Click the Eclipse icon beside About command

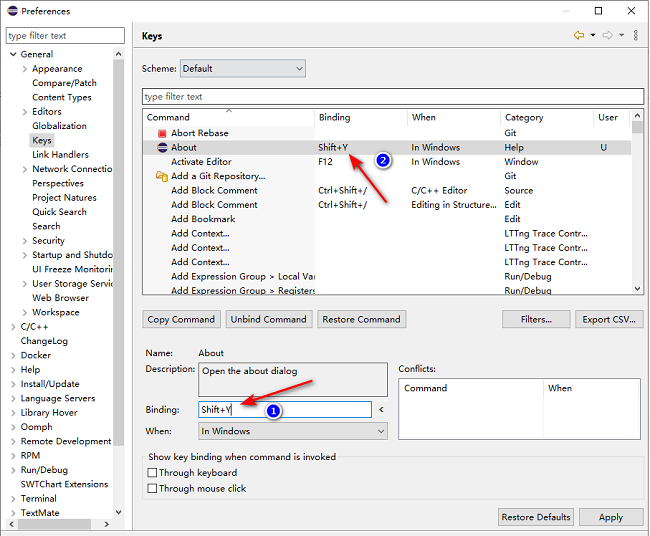tap(161, 148)
